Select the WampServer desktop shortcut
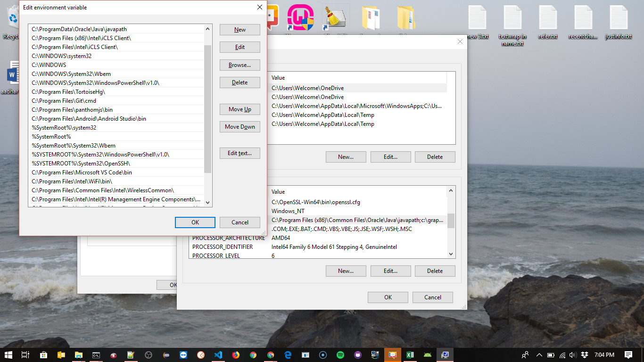This screenshot has height=362, width=644. (301, 18)
